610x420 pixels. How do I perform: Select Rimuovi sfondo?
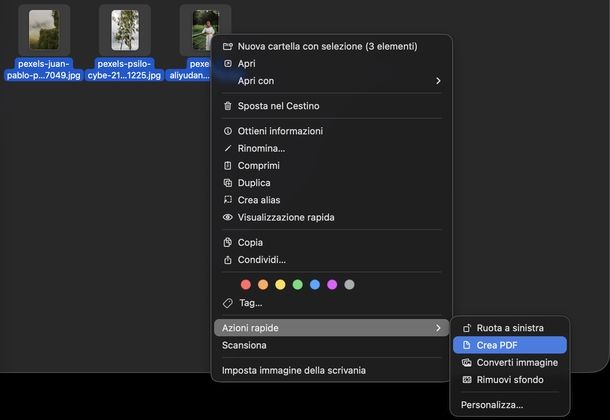pyautogui.click(x=510, y=380)
